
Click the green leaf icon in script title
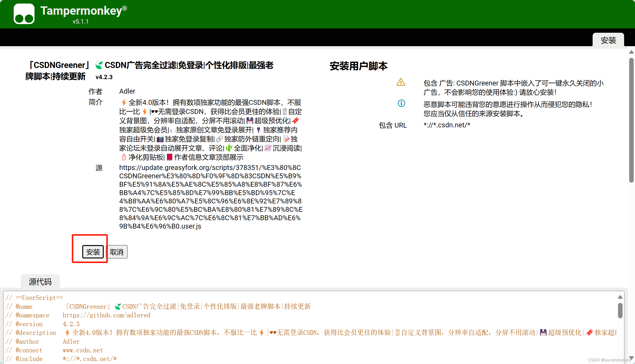tap(99, 65)
